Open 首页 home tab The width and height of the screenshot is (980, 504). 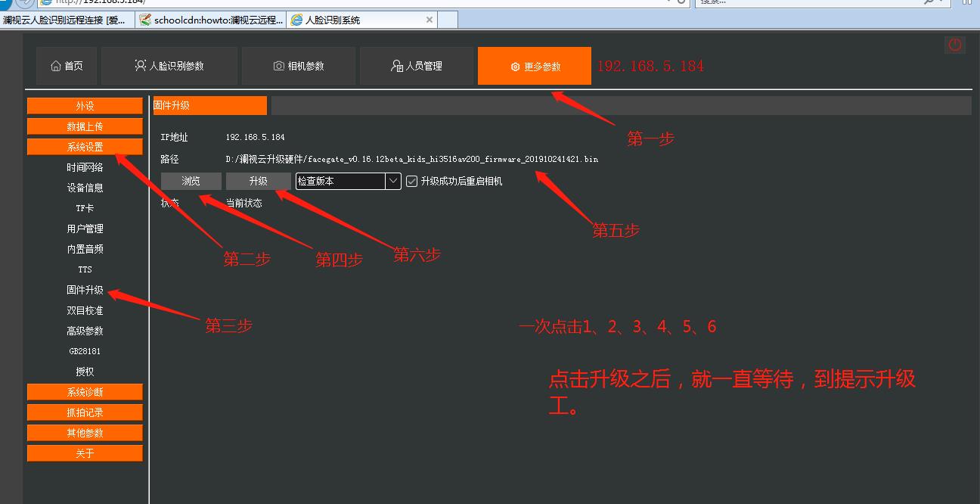[x=67, y=67]
